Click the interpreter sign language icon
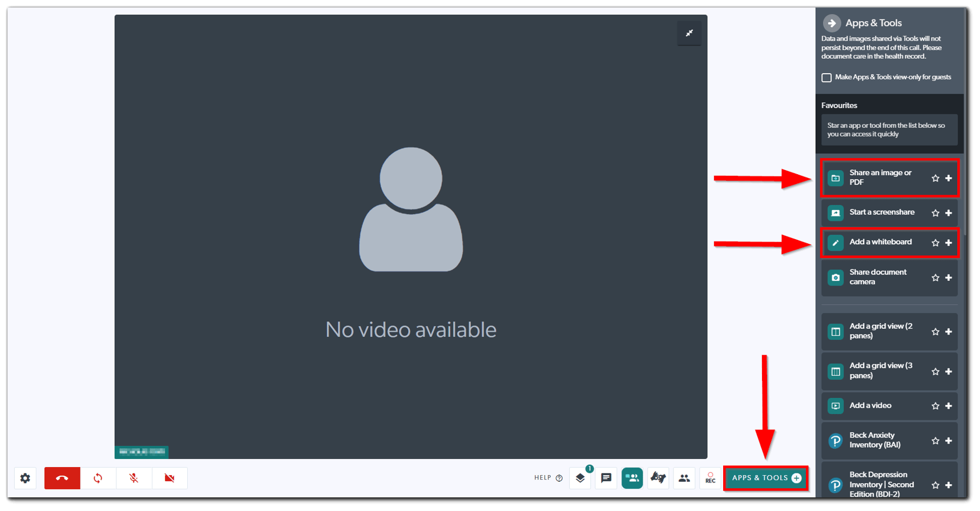 click(x=658, y=478)
